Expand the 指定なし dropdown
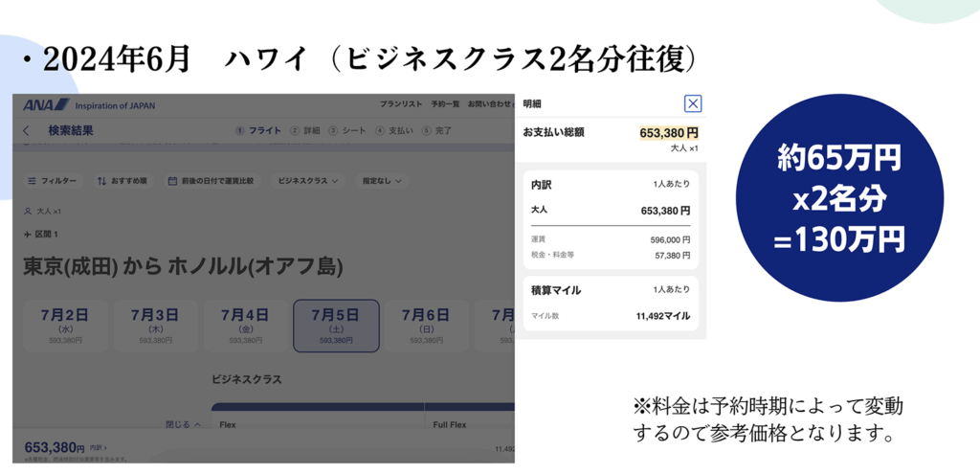Viewport: 980px width, 474px height. pyautogui.click(x=382, y=180)
